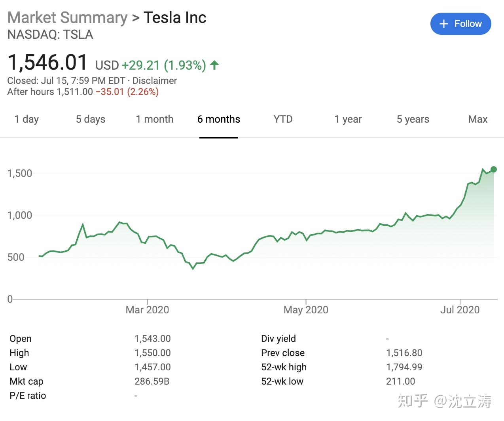Open the Disclaimer link
504x421 pixels.
(x=155, y=81)
